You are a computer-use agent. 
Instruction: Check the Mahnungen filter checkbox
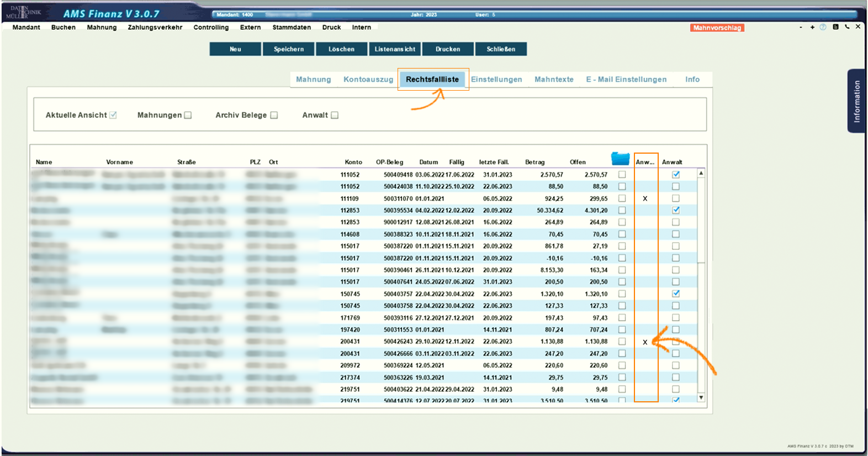click(188, 115)
